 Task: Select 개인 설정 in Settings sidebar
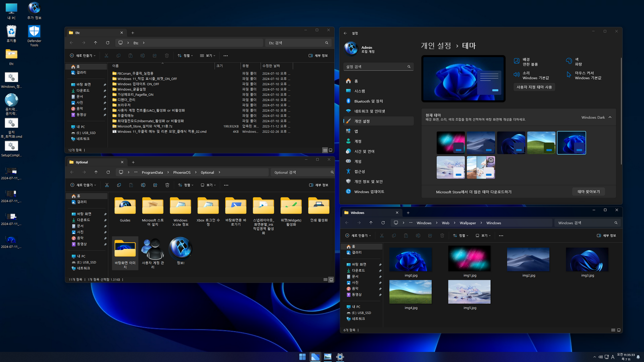tap(362, 121)
